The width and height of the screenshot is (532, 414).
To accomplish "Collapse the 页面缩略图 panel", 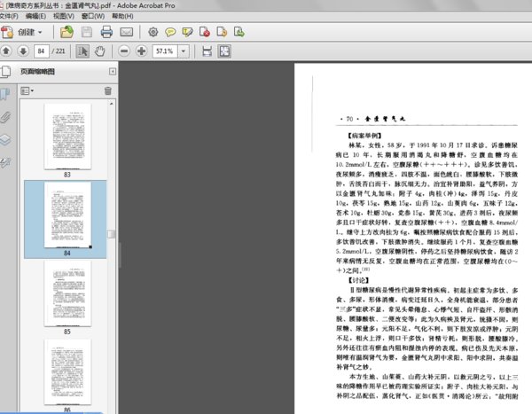I will (x=112, y=71).
